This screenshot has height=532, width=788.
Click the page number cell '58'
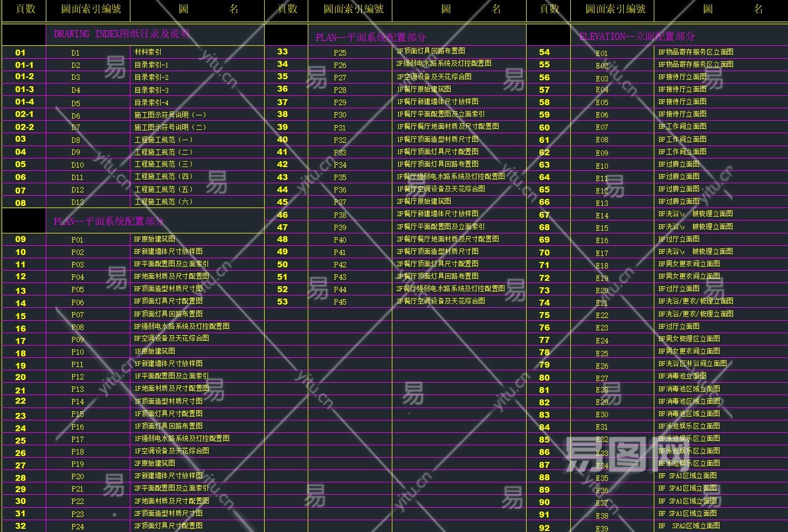544,102
